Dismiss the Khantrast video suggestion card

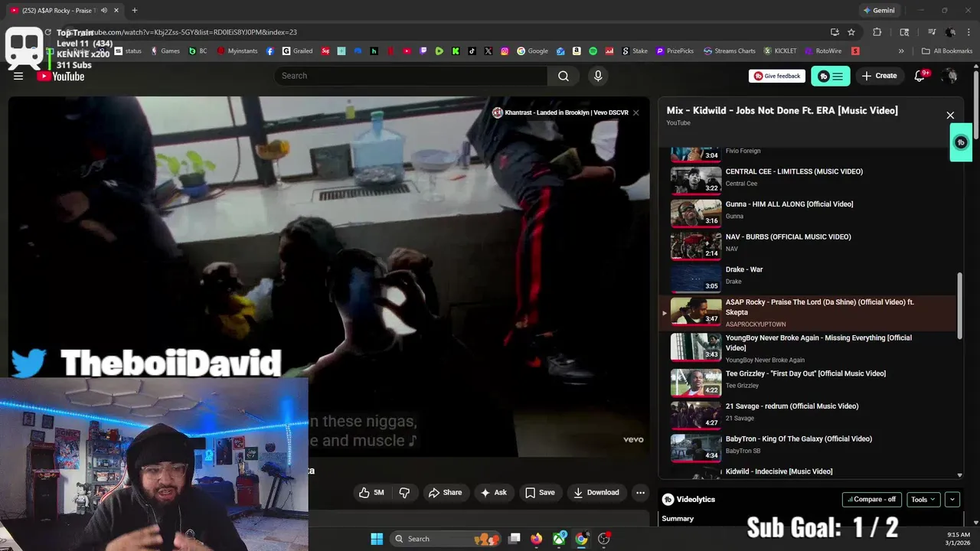pos(635,112)
